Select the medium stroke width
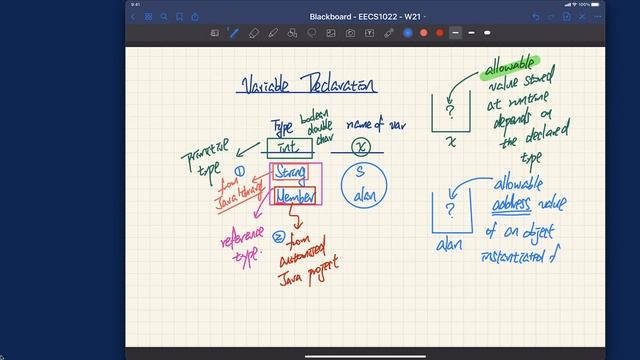The height and width of the screenshot is (360, 640). coord(471,33)
